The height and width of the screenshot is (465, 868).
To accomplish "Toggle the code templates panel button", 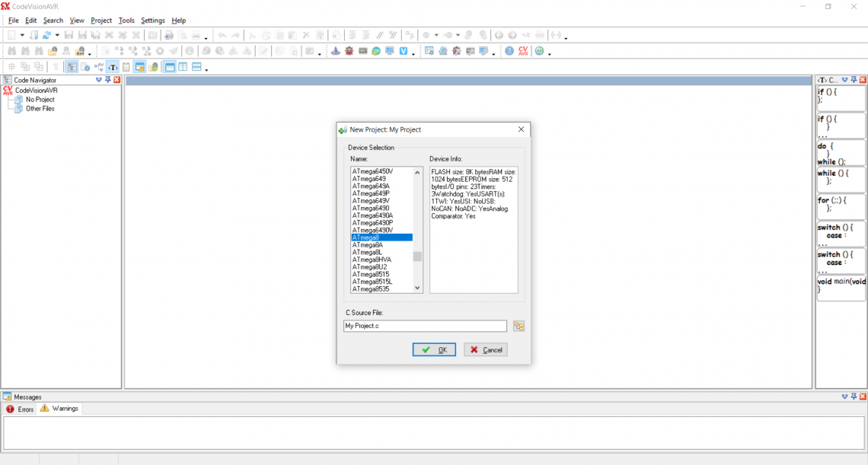I will tap(113, 67).
